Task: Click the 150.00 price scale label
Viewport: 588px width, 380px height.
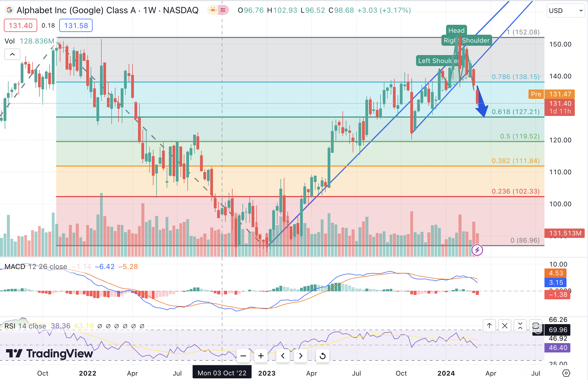Action: pos(560,44)
